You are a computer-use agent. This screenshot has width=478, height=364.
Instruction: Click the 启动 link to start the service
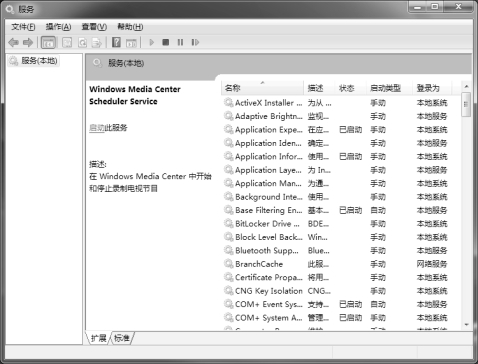coord(97,128)
